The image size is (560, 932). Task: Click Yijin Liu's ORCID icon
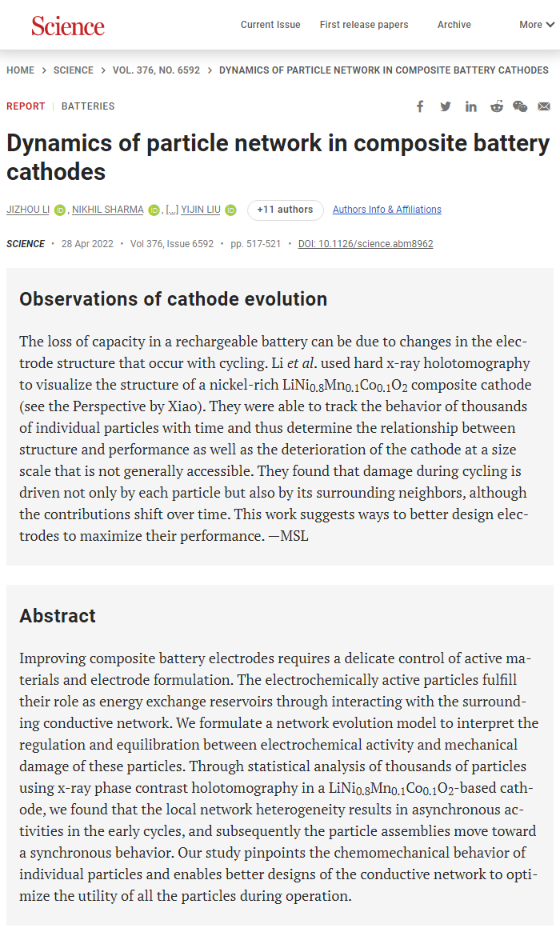tap(230, 210)
